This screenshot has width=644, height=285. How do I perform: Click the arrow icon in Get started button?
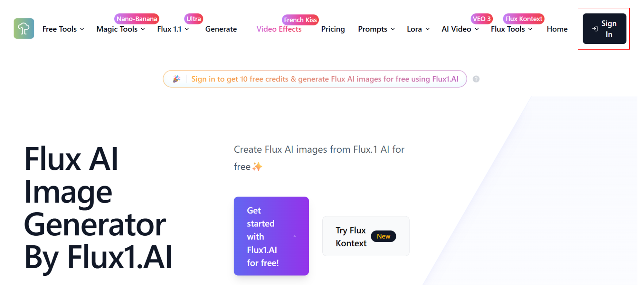[x=295, y=236]
